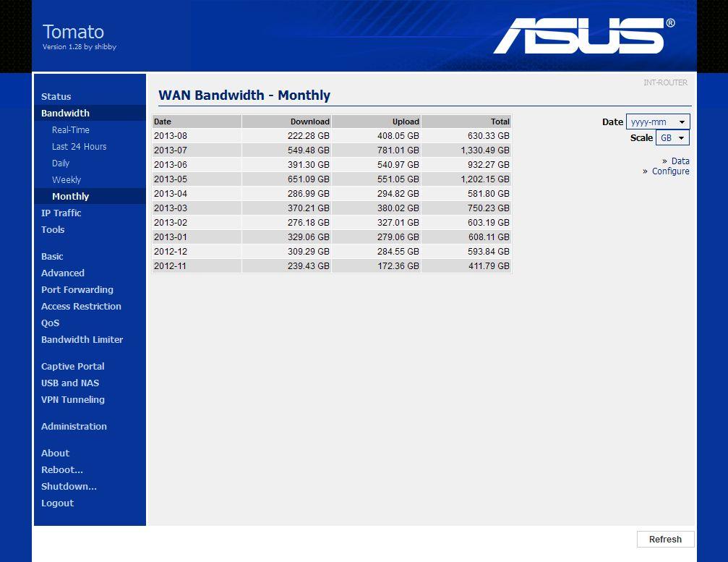Screen dimensions: 728x562
Task: Click the Date column header
Action: pos(197,122)
